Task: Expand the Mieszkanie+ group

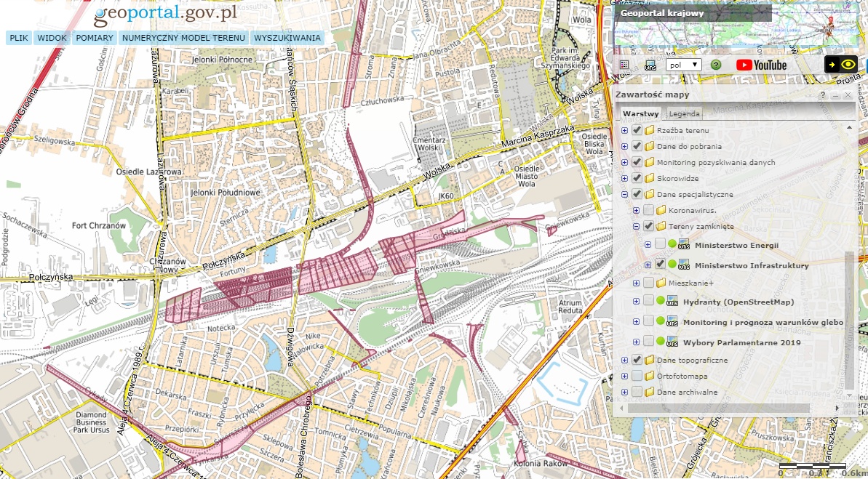Action: [636, 283]
